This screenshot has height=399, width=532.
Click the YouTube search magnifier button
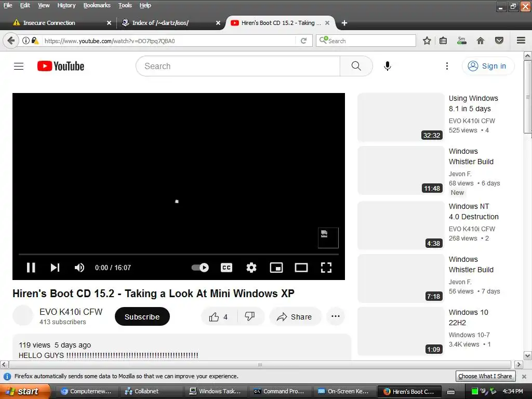coord(356,66)
